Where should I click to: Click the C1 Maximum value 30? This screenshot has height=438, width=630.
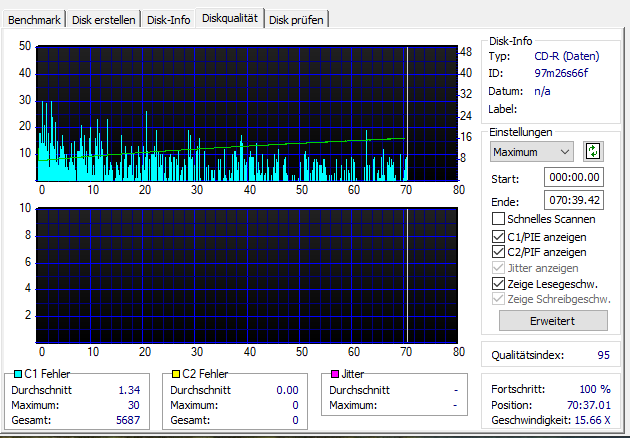coord(133,405)
